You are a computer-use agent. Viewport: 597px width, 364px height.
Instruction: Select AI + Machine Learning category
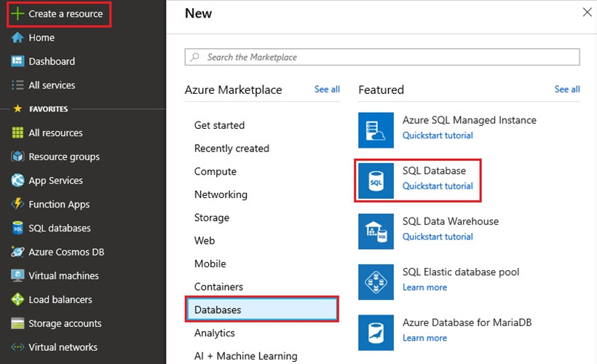pos(245,356)
